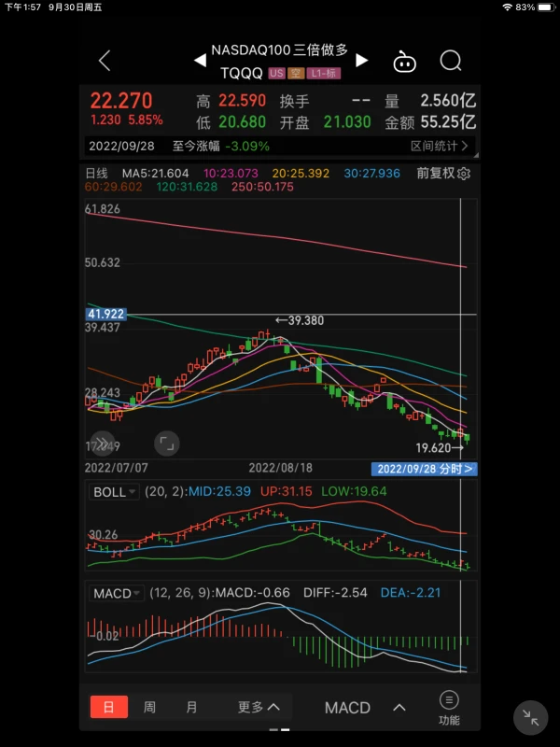Tap the 60:29.602 moving average value
The width and height of the screenshot is (560, 747).
113,187
